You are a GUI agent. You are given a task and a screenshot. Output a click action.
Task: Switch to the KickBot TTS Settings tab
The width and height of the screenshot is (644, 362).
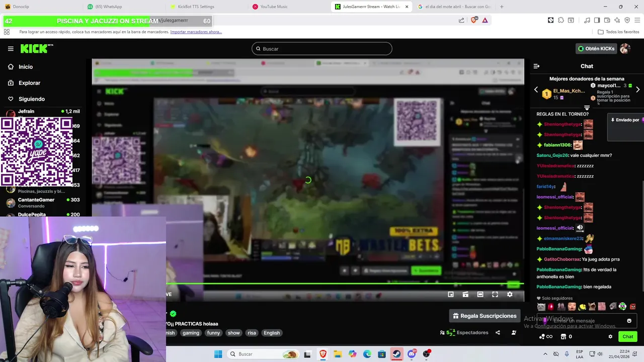point(196,7)
